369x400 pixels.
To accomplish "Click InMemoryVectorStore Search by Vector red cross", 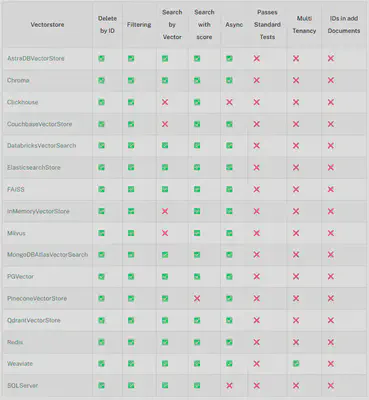I will tap(165, 211).
